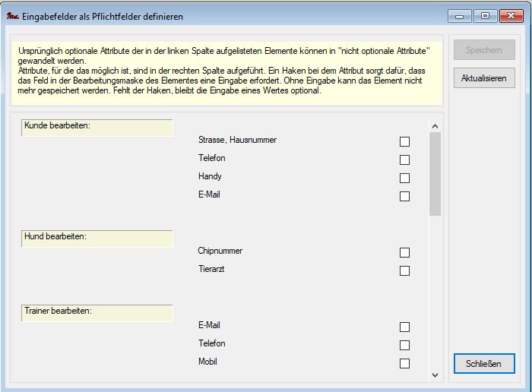
Task: Click the application icon in the title bar
Action: pos(12,15)
